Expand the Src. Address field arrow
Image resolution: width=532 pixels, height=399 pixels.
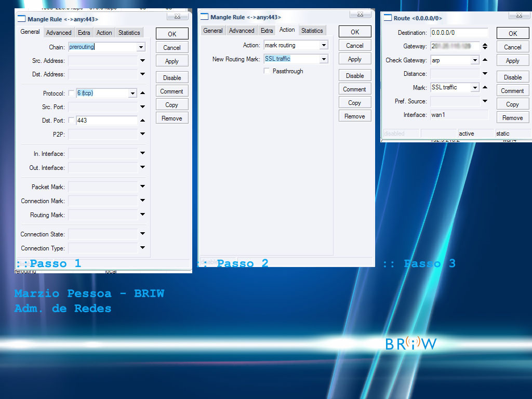142,60
